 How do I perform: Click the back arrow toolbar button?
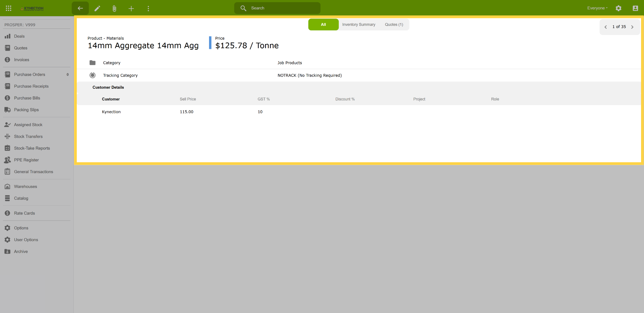[x=80, y=8]
